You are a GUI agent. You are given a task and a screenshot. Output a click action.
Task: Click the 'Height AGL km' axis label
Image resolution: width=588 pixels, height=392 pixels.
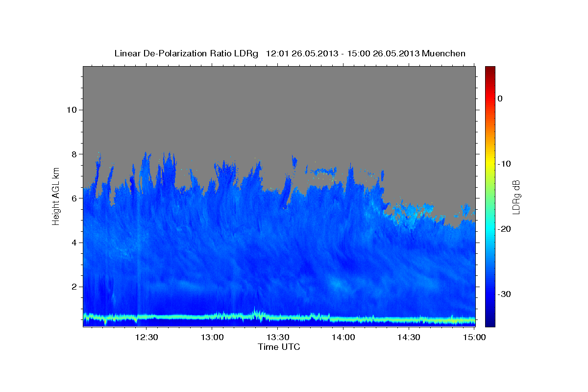click(56, 196)
